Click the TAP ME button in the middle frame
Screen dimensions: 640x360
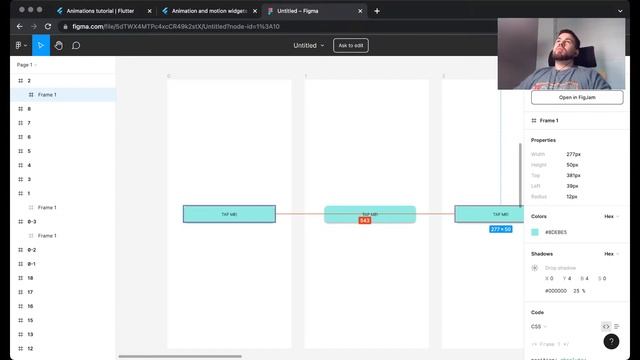pyautogui.click(x=370, y=214)
